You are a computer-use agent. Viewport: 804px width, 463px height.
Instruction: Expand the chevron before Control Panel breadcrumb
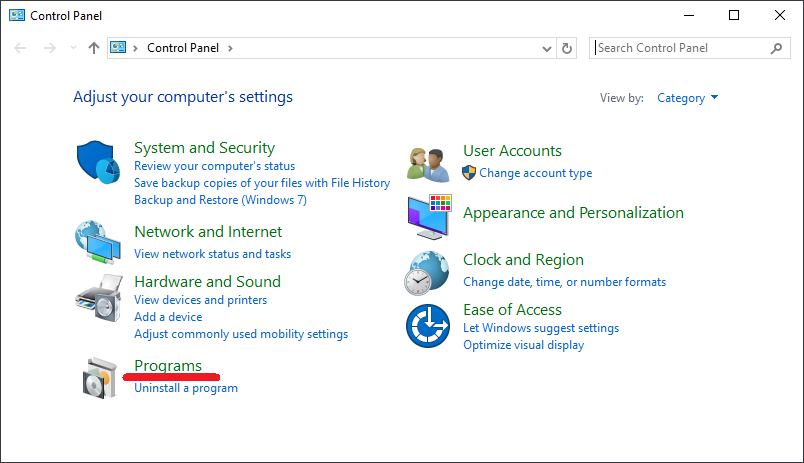(x=135, y=48)
